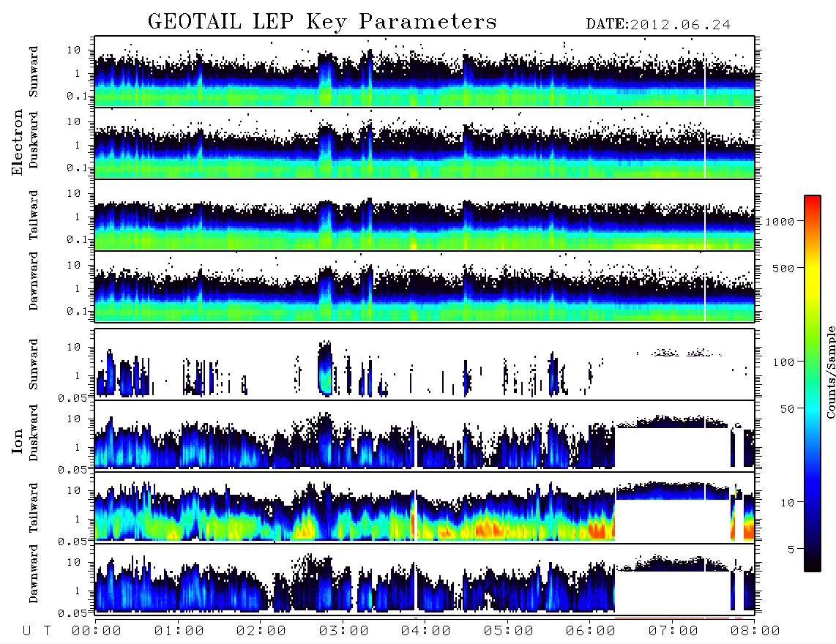Click the 06:00 time axis label
The image size is (836, 644).
591,632
